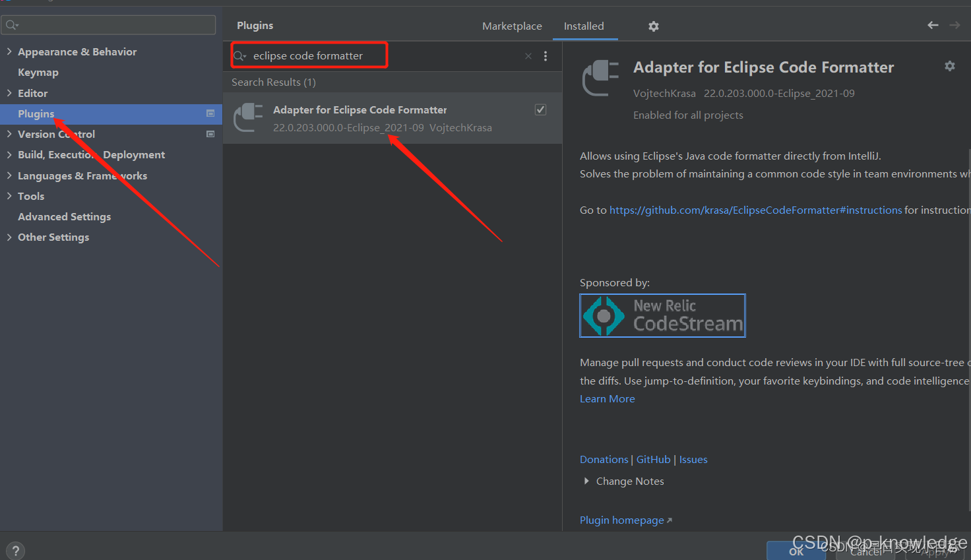Click the settings search magnifier icon
971x560 pixels.
coord(11,25)
